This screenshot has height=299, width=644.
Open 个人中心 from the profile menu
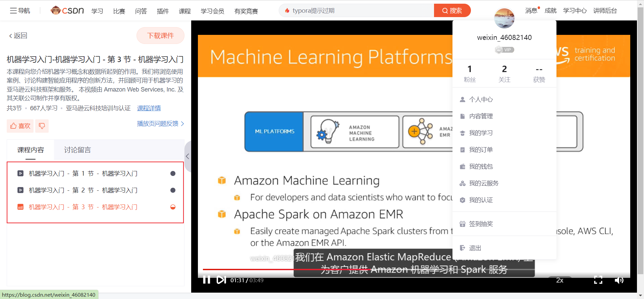click(x=504, y=100)
